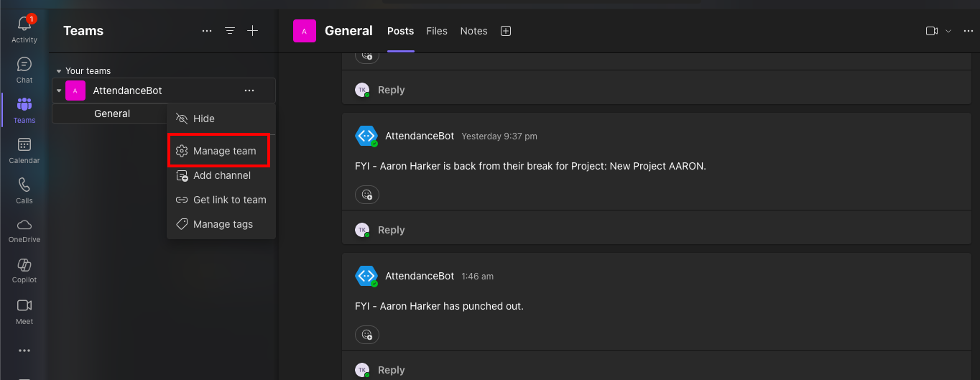Open OneDrive from the sidebar
The width and height of the screenshot is (980, 380).
pos(24,230)
